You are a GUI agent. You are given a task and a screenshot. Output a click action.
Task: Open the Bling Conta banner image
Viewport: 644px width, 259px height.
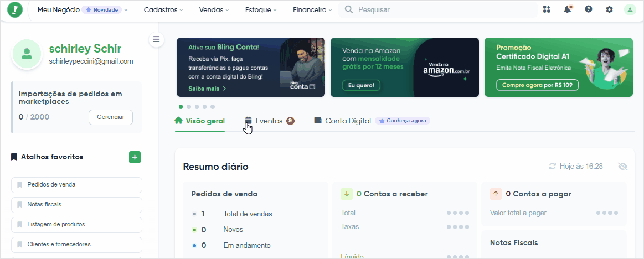point(250,68)
